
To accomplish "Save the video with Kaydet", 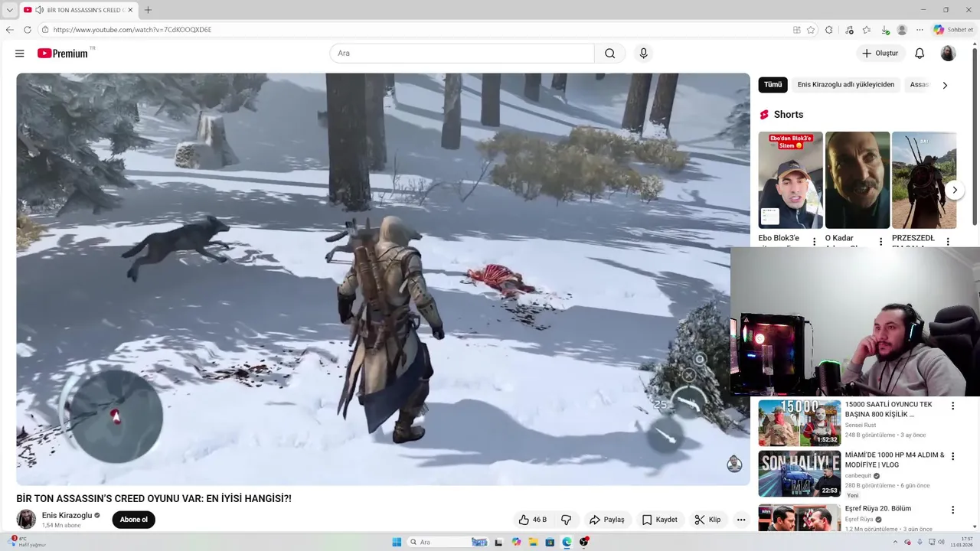I will pos(659,520).
